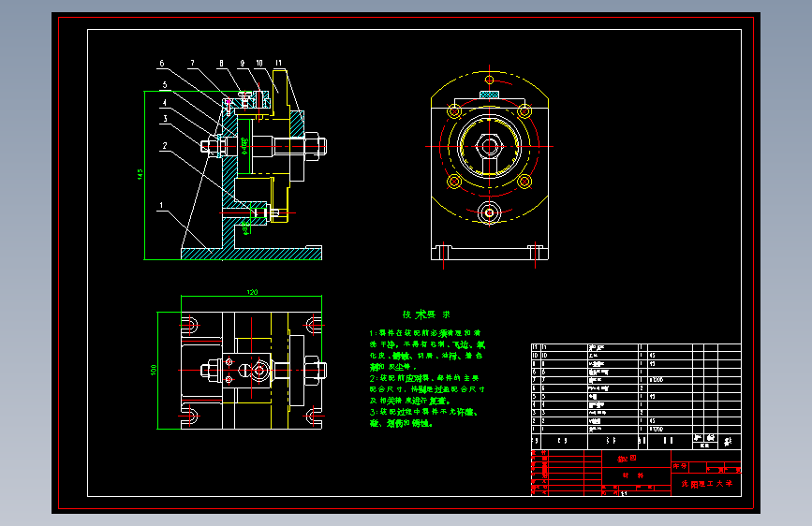Select part balloon number 3
This screenshot has width=812, height=526.
pyautogui.click(x=165, y=119)
